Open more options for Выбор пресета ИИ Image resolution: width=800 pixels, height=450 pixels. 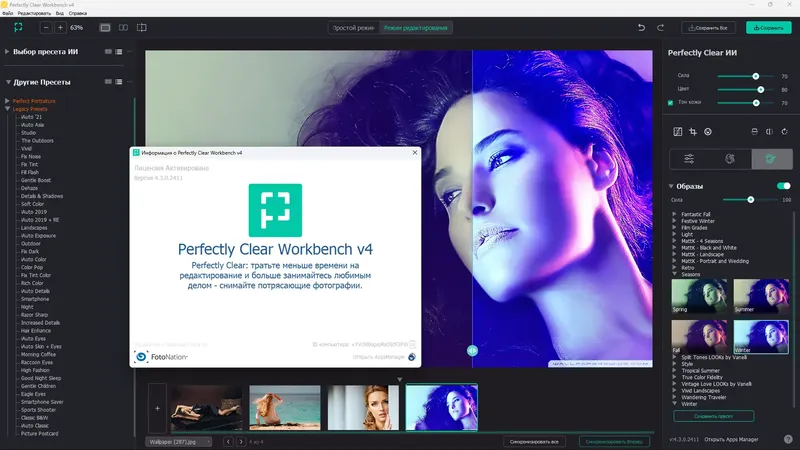130,52
